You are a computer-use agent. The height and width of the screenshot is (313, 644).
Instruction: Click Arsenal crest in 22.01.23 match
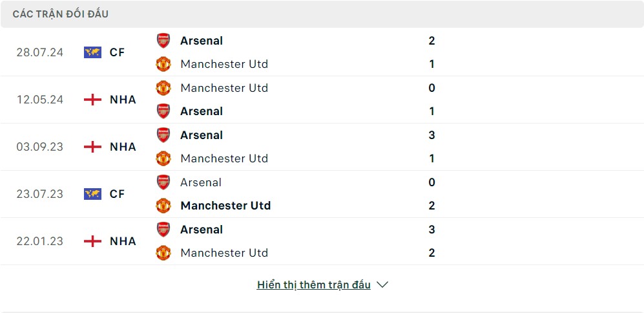(x=163, y=230)
